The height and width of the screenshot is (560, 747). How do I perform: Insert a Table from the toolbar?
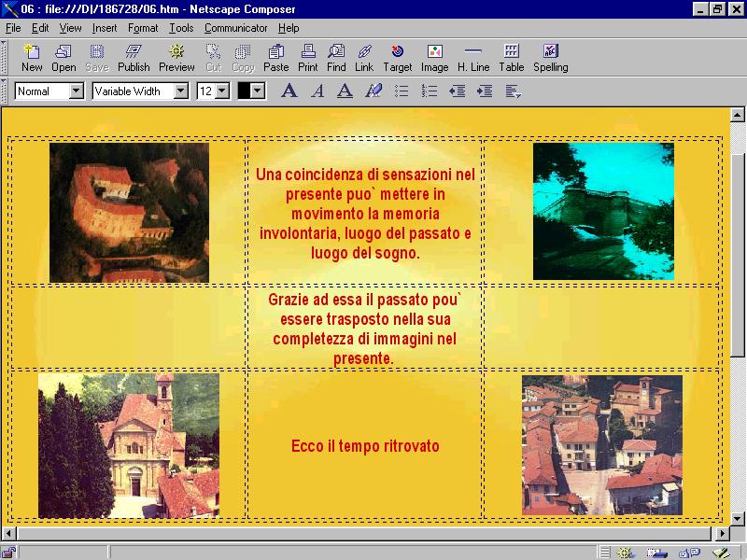tap(511, 58)
